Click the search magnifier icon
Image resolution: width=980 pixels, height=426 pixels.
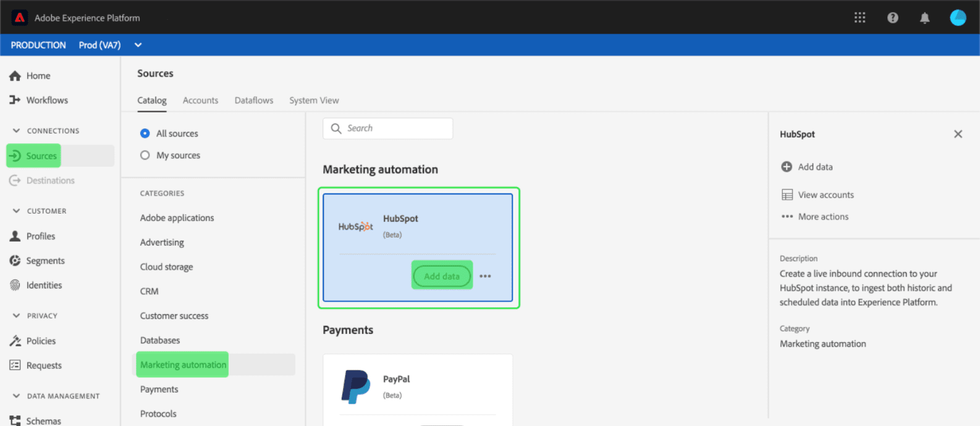coord(336,128)
